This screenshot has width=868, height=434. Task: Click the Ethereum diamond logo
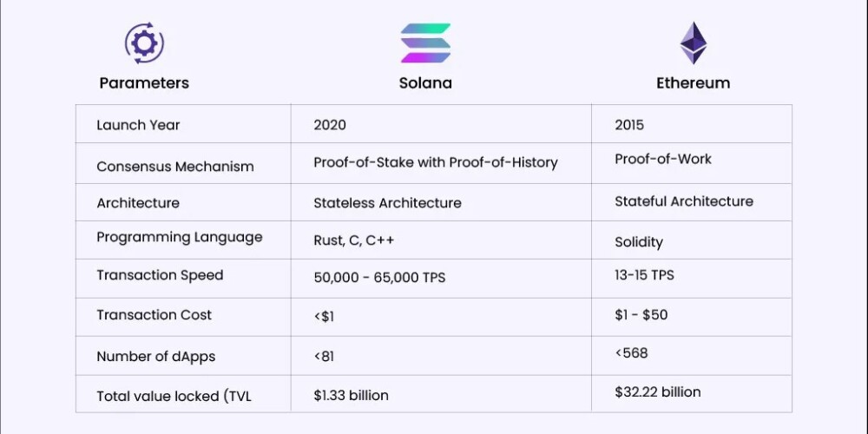tap(693, 43)
